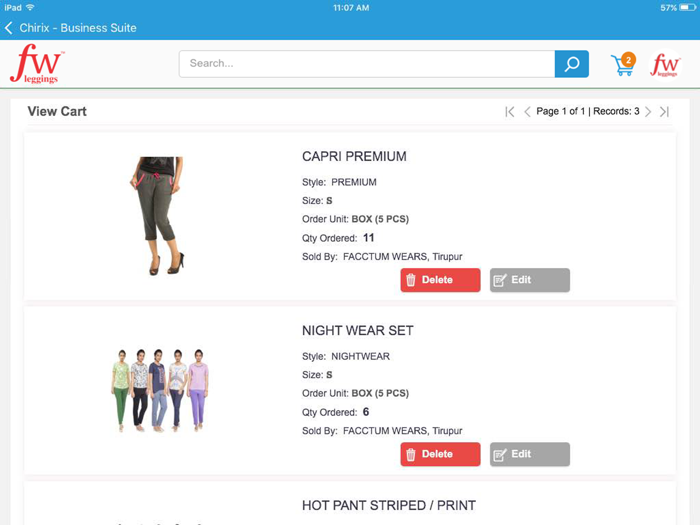700x525 pixels.
Task: Open Night Wear Set product image
Action: pos(159,390)
